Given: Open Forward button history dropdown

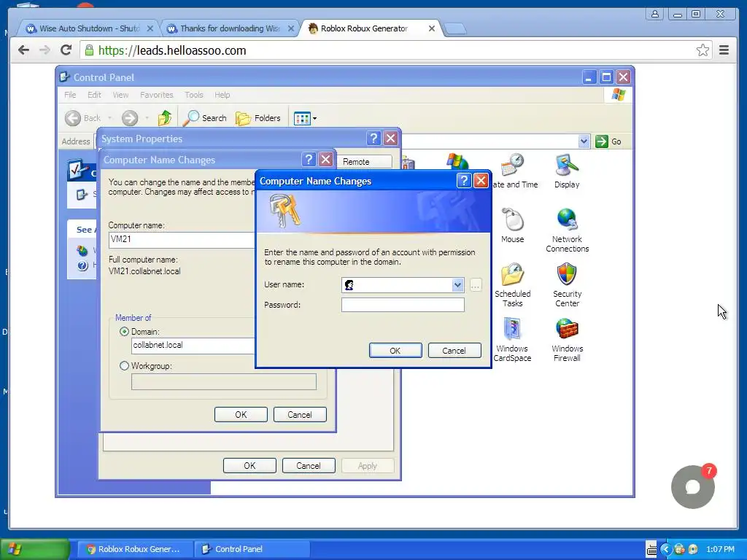Looking at the screenshot, I should click(x=147, y=117).
